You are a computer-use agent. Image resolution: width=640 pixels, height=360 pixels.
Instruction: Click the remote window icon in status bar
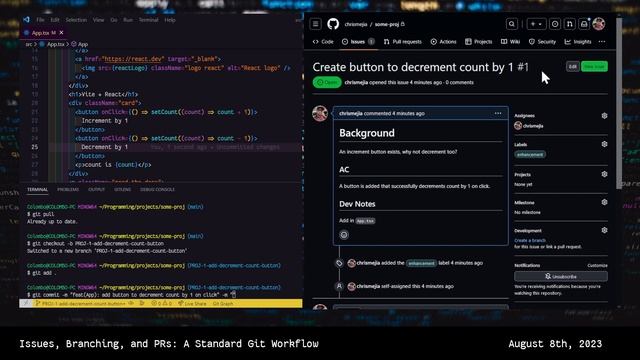pos(25,304)
